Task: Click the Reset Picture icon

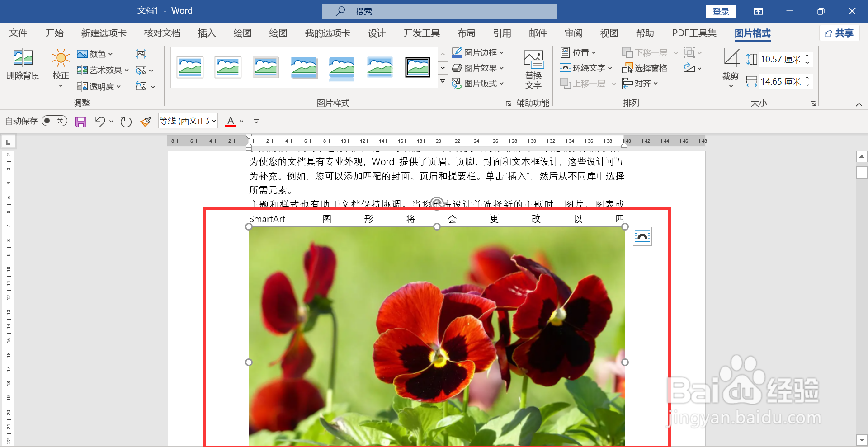Action: (141, 86)
